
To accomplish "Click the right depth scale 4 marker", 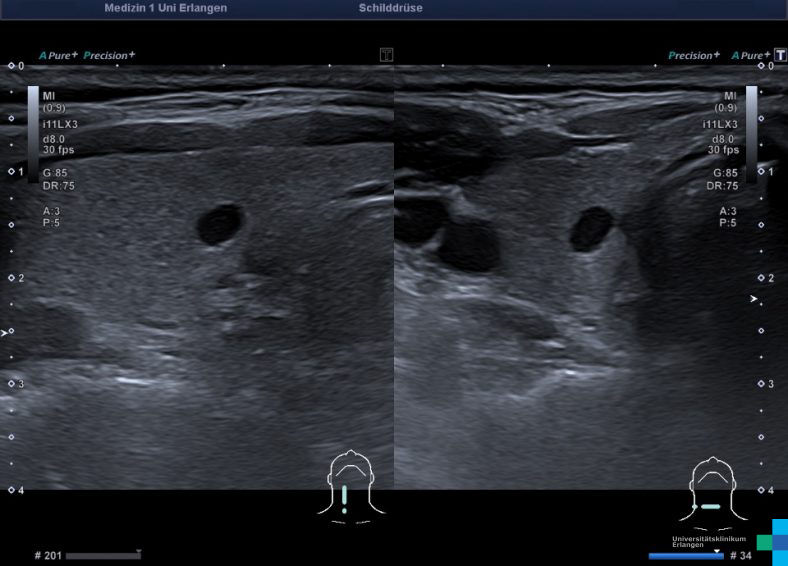I will 765,490.
